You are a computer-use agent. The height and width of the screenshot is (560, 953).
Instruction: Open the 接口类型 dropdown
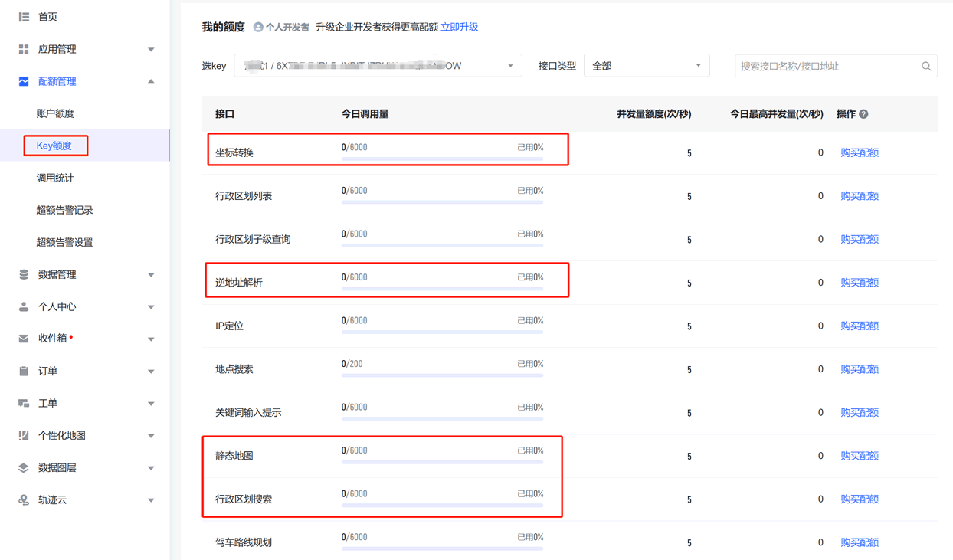[646, 66]
